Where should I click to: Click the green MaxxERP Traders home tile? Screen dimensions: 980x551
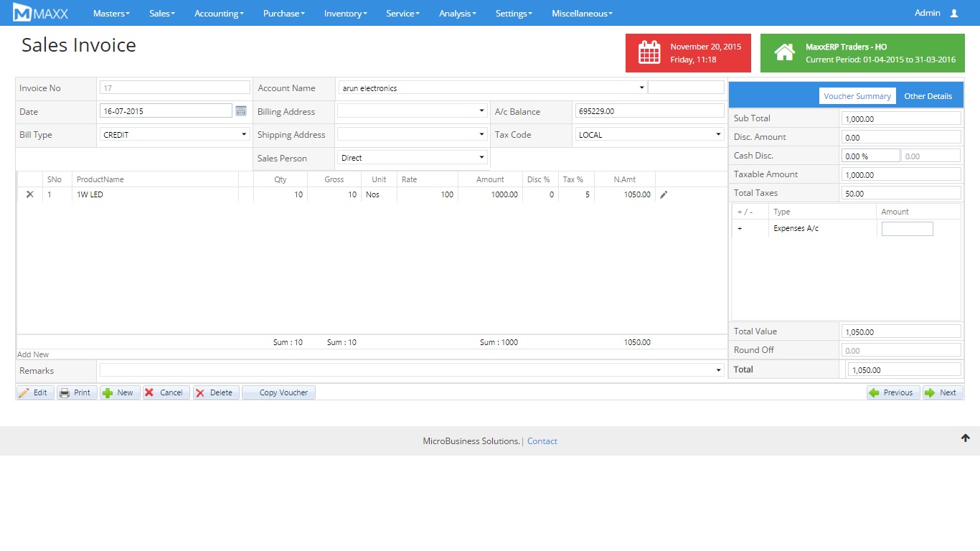(x=862, y=53)
